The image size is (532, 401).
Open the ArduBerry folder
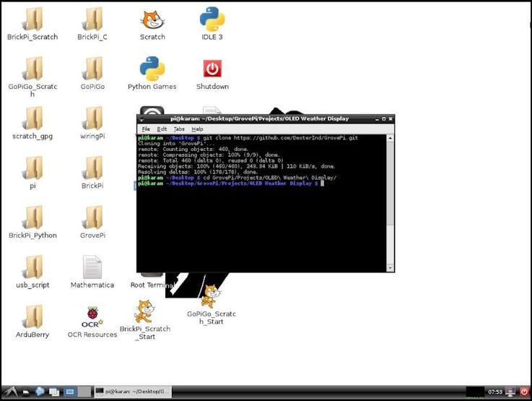[x=32, y=316]
